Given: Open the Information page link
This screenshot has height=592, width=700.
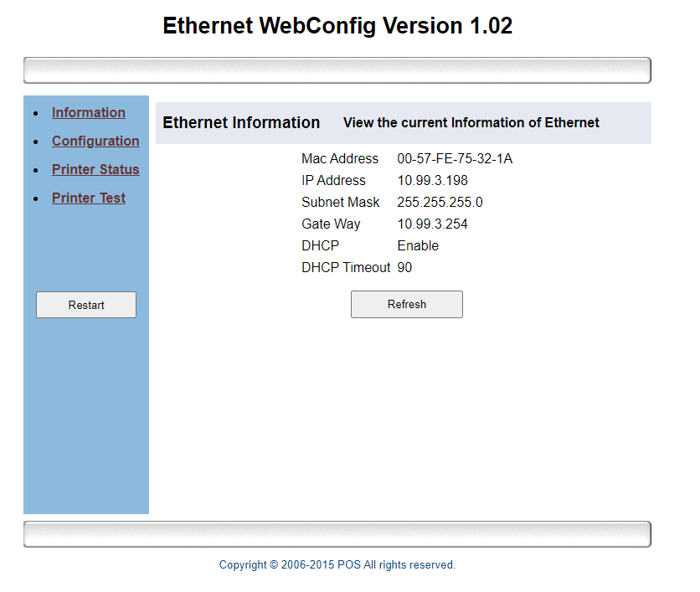Looking at the screenshot, I should click(x=89, y=113).
